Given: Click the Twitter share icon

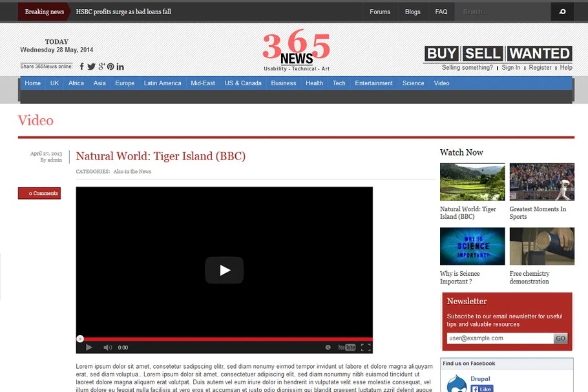Looking at the screenshot, I should point(91,67).
